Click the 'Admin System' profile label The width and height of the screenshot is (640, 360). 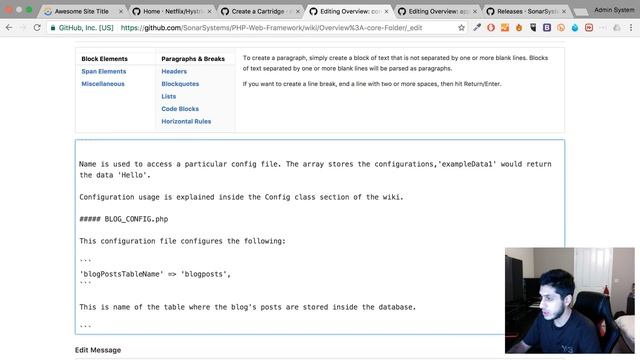click(x=614, y=10)
